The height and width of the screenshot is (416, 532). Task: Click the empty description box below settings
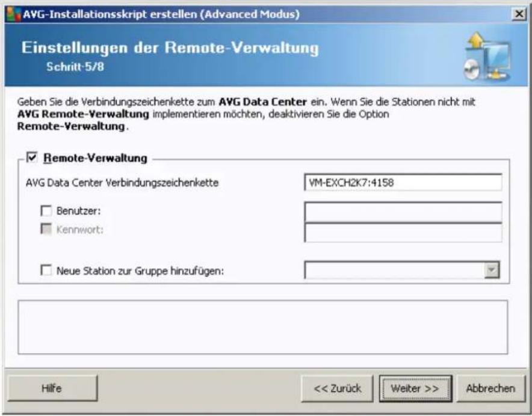pos(263,327)
